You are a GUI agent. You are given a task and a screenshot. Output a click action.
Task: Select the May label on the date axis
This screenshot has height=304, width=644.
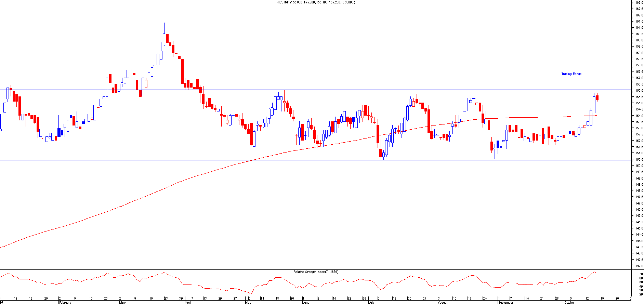pyautogui.click(x=248, y=302)
